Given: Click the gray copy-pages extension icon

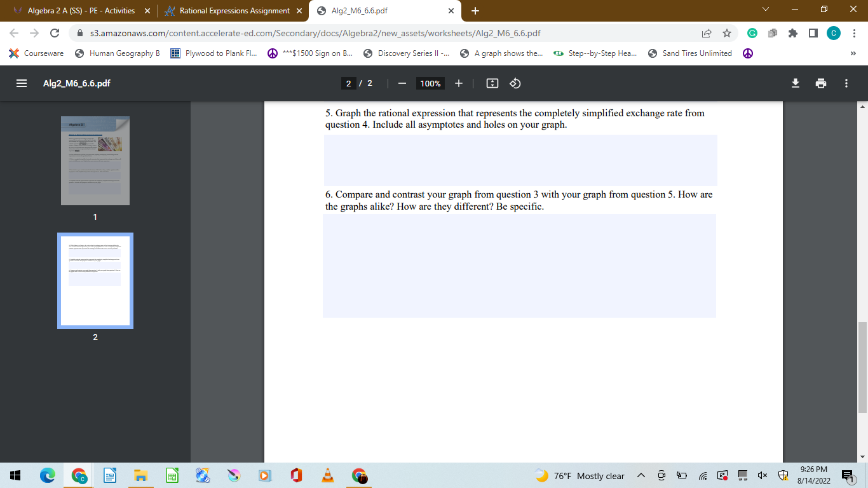Looking at the screenshot, I should click(772, 33).
